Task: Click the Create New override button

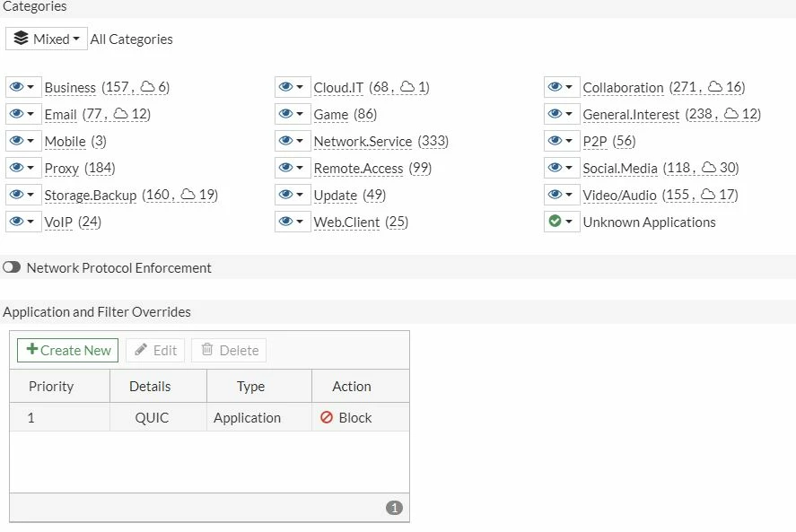Action: 67,350
